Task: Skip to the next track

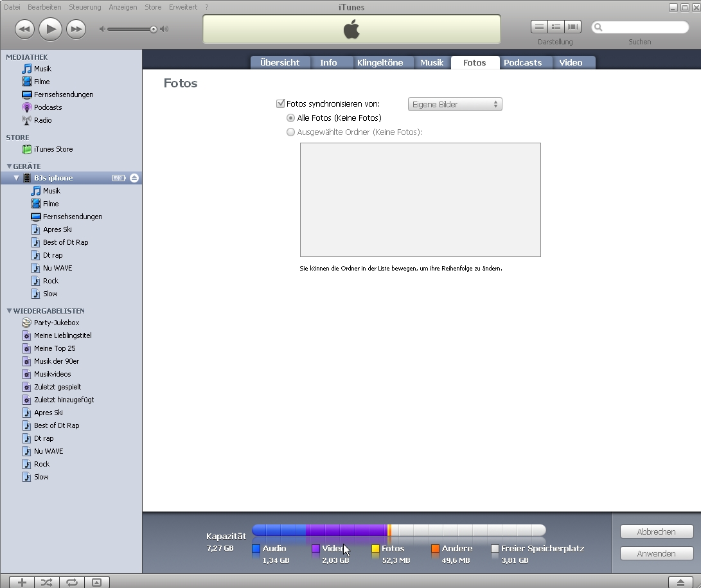Action: [76, 29]
